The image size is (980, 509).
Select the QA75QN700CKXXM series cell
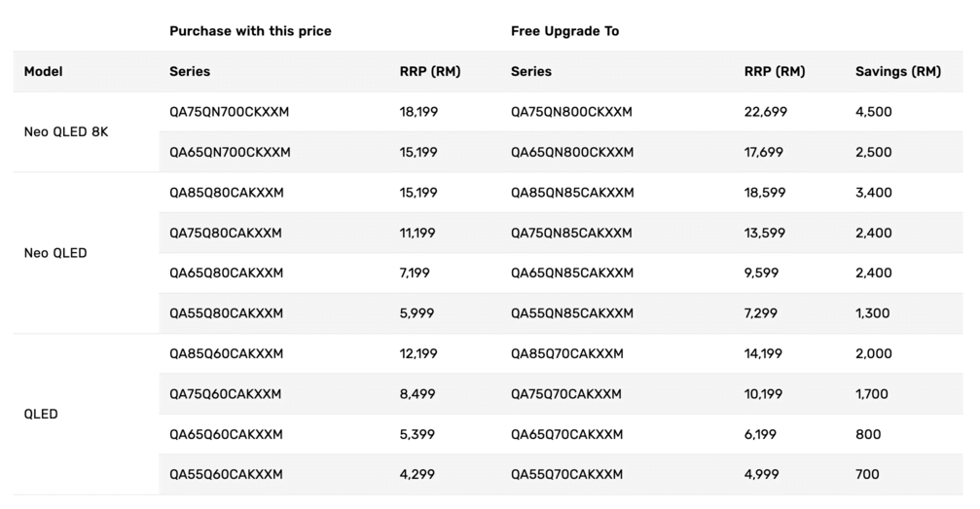point(229,112)
